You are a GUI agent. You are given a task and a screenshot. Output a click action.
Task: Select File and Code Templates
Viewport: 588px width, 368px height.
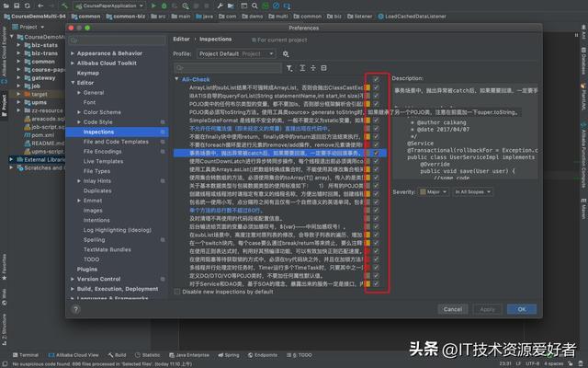[116, 142]
